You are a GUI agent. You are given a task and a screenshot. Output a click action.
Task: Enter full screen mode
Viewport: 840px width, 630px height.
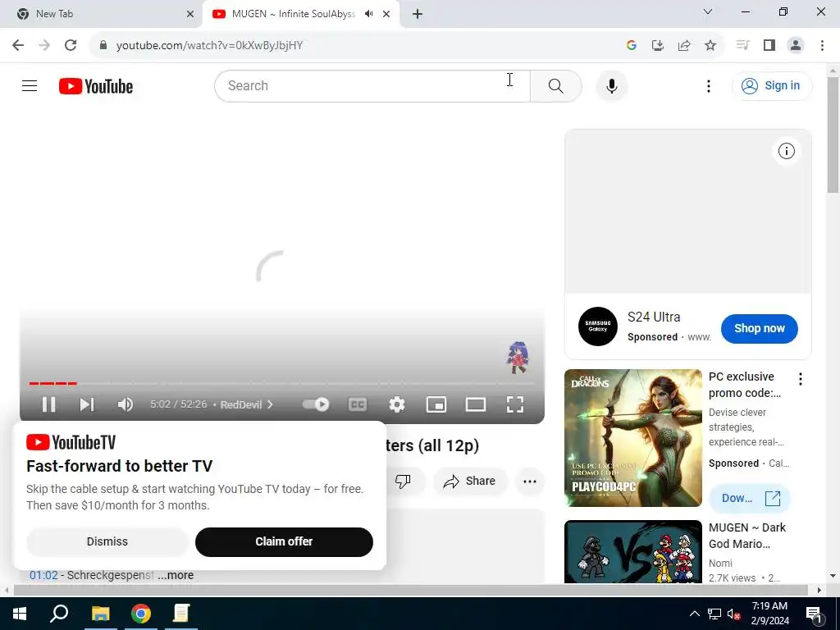(x=515, y=404)
